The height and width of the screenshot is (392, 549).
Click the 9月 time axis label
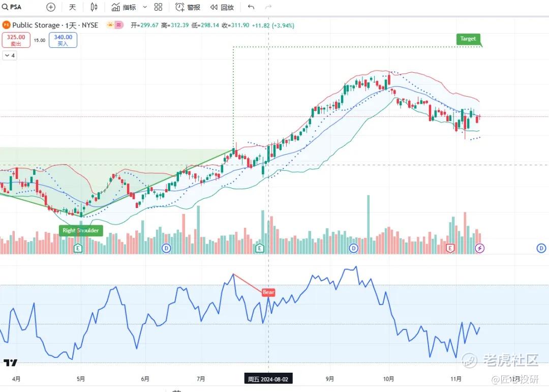(329, 379)
